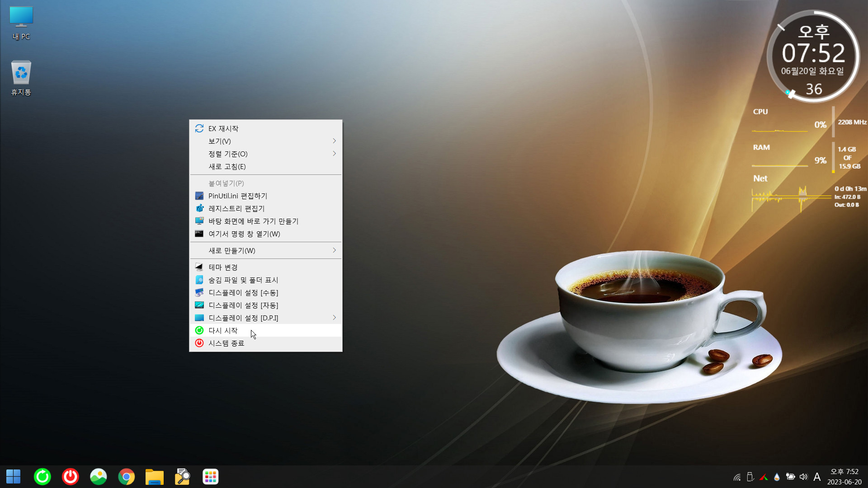Screen dimensions: 868x488
Task: Select the 휴지통 recycle bin icon
Action: coord(21,78)
